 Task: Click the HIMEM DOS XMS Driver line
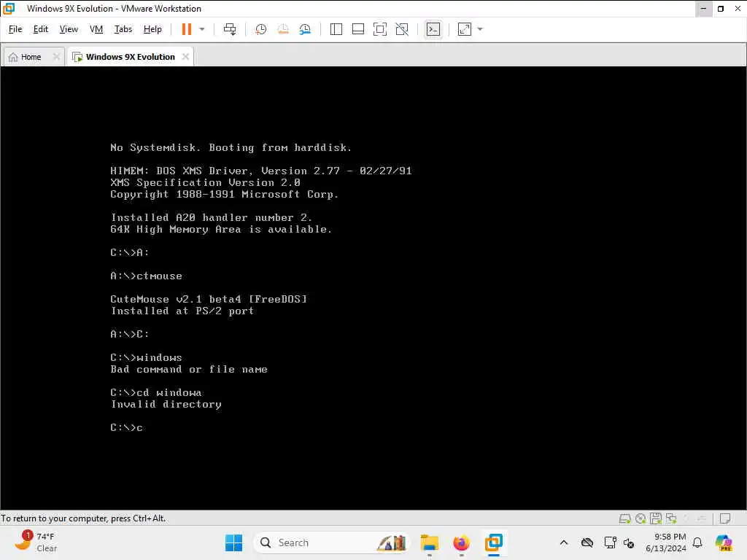(x=260, y=171)
